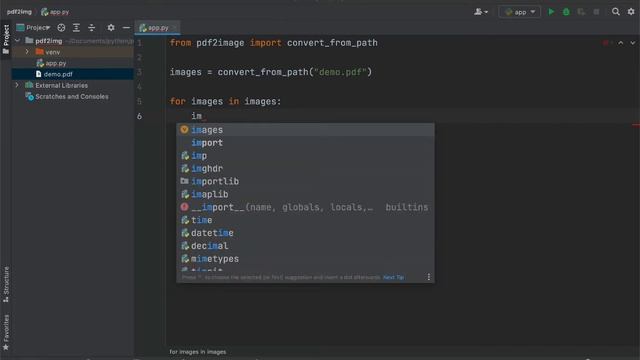Toggle the Structure tool window side tab
The width and height of the screenshot is (640, 360).
[x=6, y=284]
